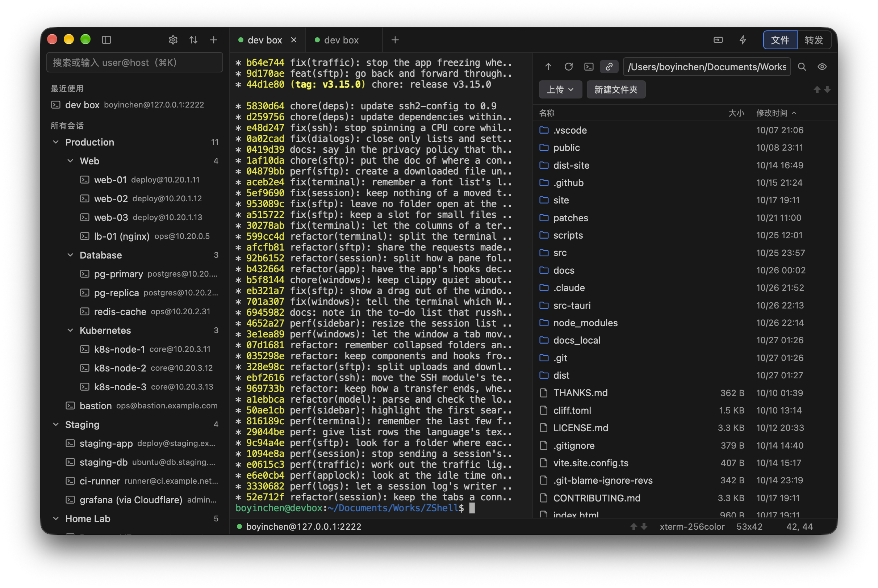Connect to the bastion session

pos(135,406)
